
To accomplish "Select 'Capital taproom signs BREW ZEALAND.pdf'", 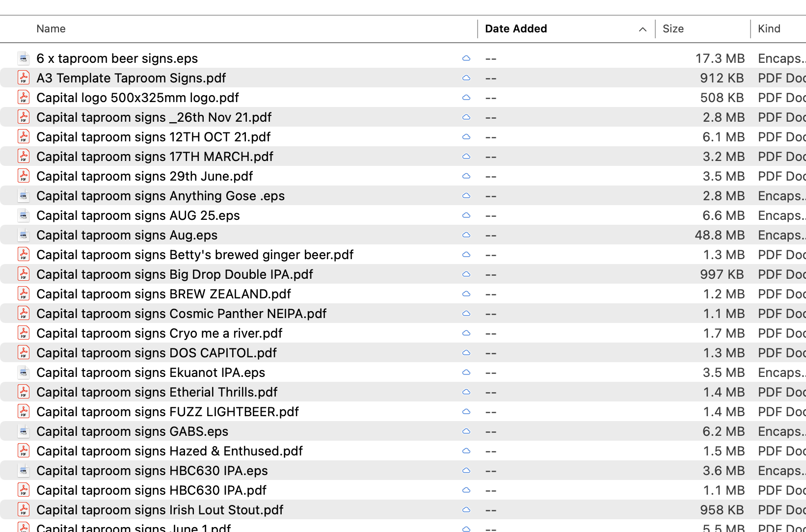I will 163,294.
